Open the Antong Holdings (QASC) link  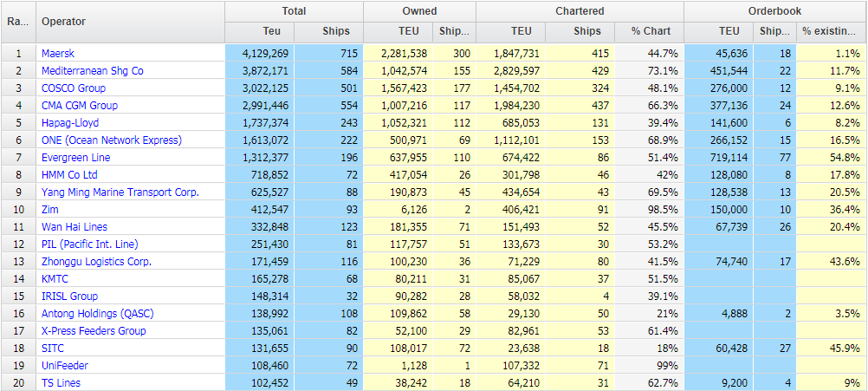pos(97,314)
